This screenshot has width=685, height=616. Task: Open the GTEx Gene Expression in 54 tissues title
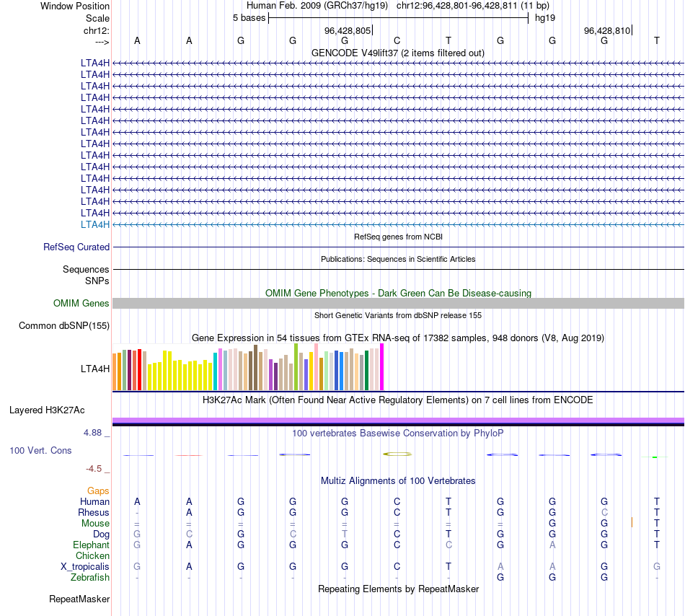pyautogui.click(x=398, y=338)
